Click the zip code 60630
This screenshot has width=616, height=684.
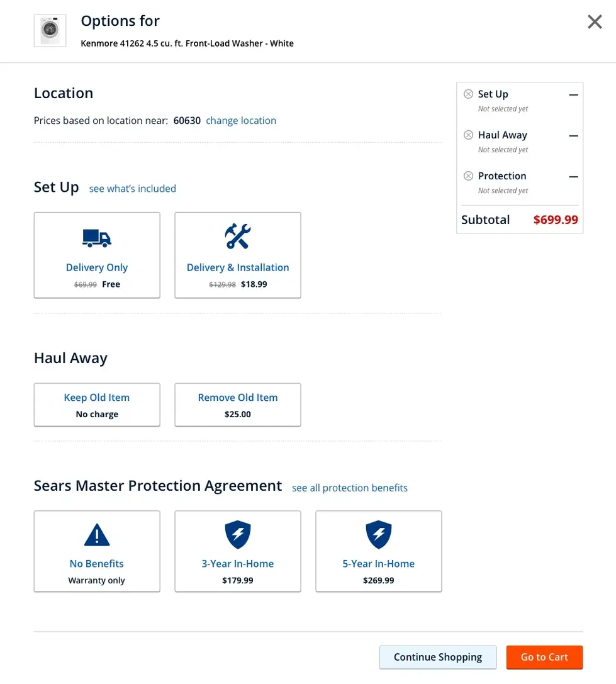(187, 120)
